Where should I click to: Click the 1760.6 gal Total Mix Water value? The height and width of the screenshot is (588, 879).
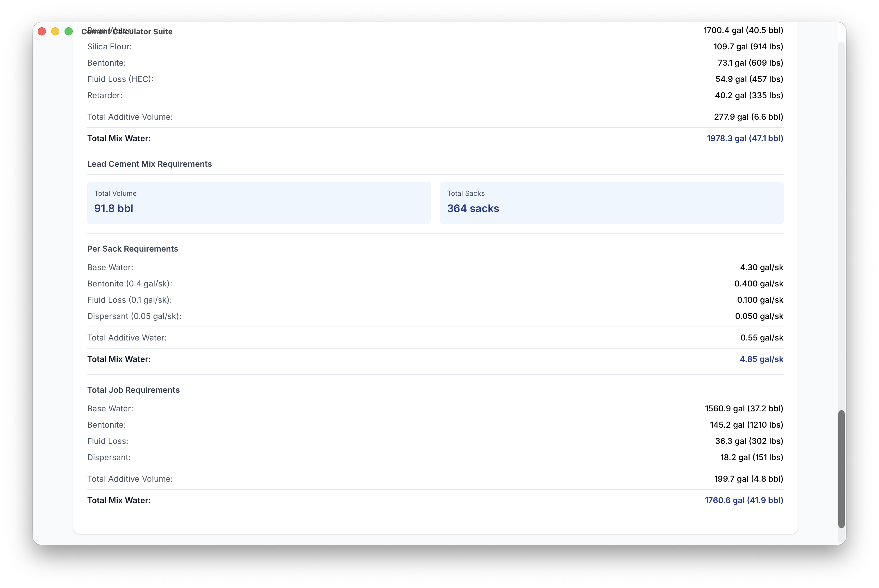(x=743, y=500)
